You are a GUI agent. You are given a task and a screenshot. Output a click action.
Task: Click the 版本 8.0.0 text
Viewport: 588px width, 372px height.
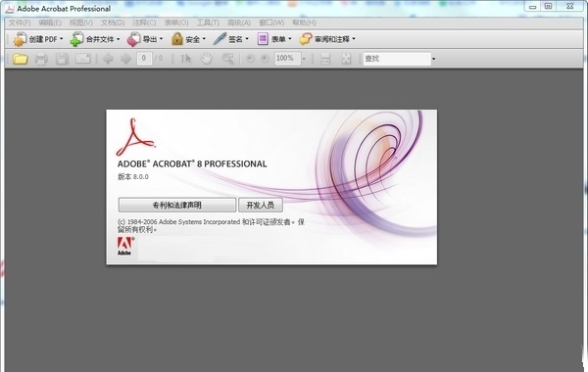[133, 177]
